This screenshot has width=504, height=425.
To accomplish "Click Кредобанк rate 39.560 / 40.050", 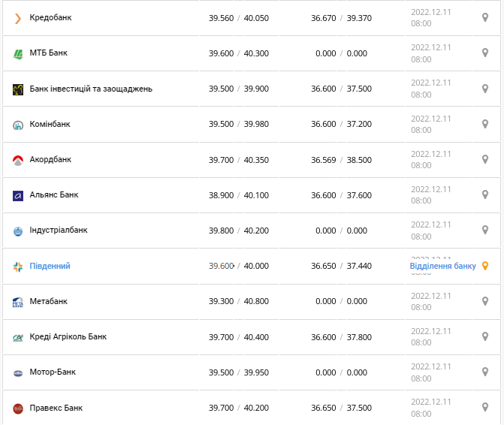I will click(239, 18).
